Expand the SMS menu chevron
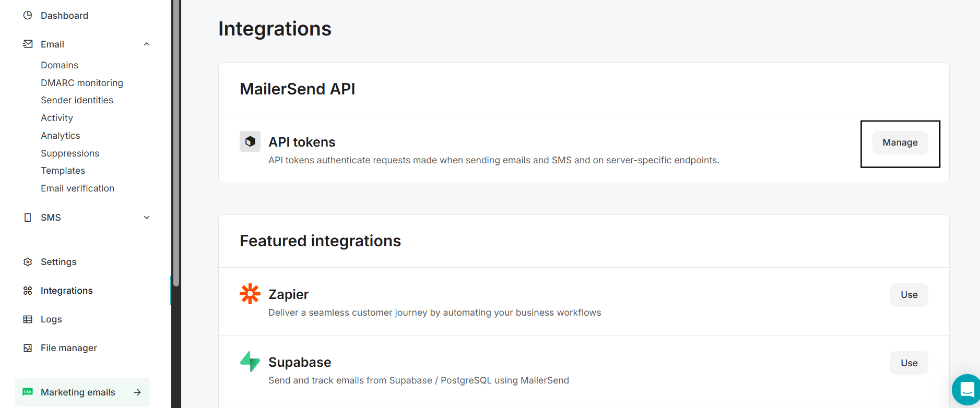Screen dimensions: 980x408 147,218
